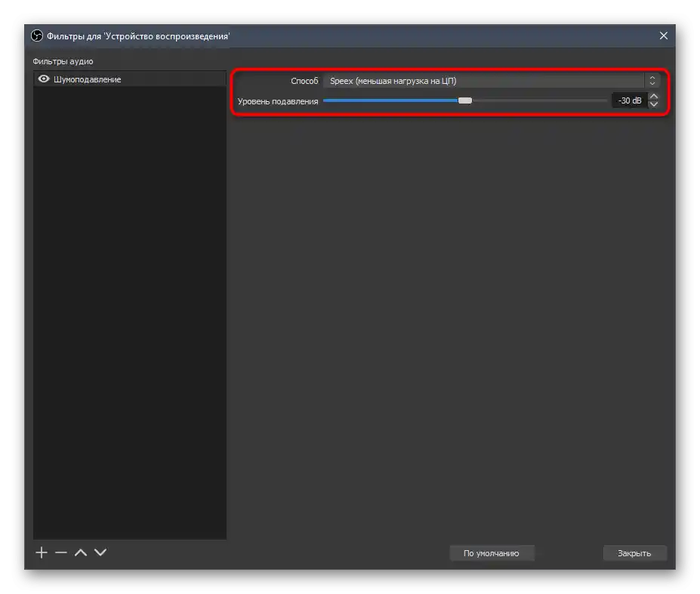Viewport: 700px width, 594px height.
Task: Open the Способ method dropdown
Action: click(491, 81)
